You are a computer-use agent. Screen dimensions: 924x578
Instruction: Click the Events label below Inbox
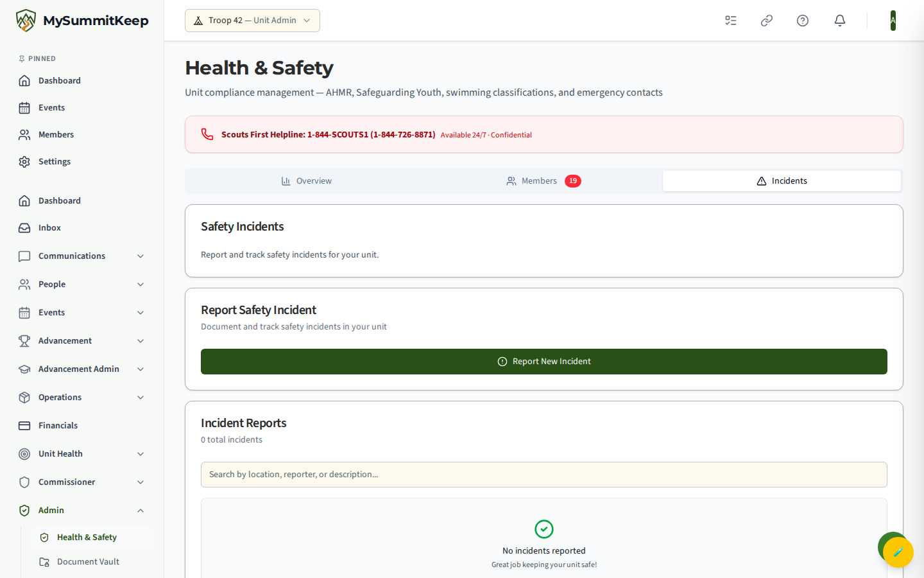point(51,313)
